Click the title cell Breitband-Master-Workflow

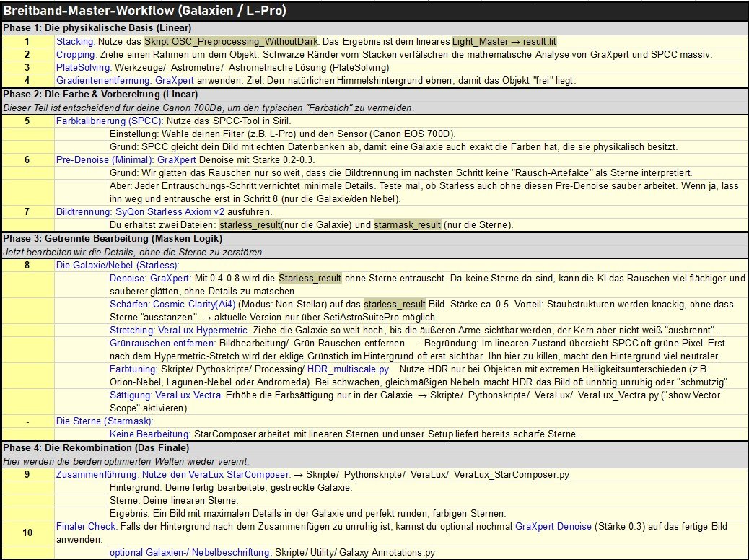[374, 11]
